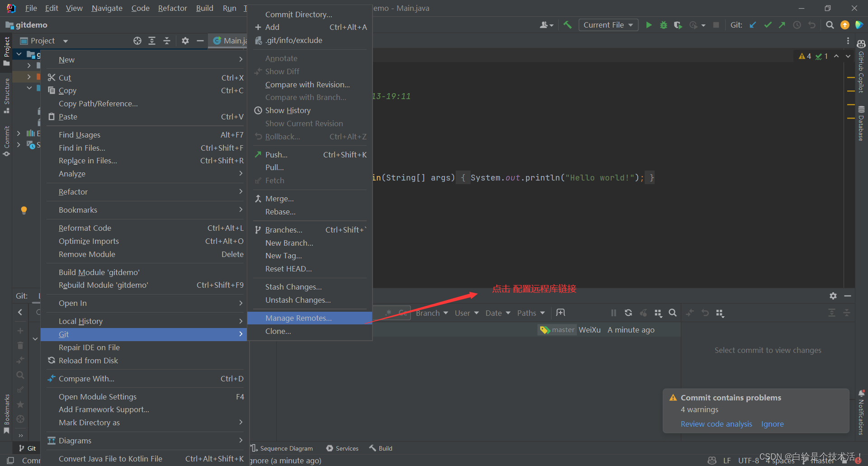Click Ignore link in commit notification
Image resolution: width=868 pixels, height=466 pixels.
(x=772, y=424)
